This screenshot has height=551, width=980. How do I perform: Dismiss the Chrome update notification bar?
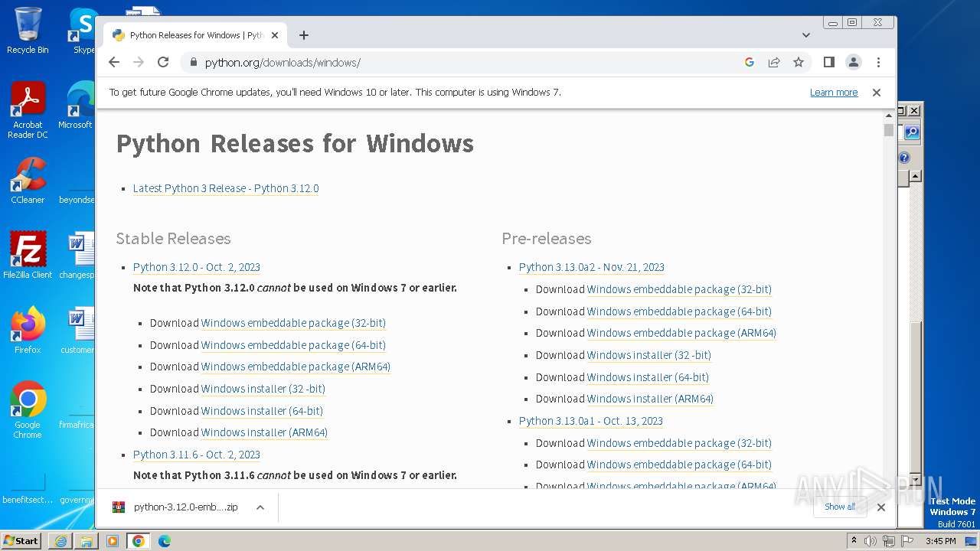pyautogui.click(x=877, y=93)
